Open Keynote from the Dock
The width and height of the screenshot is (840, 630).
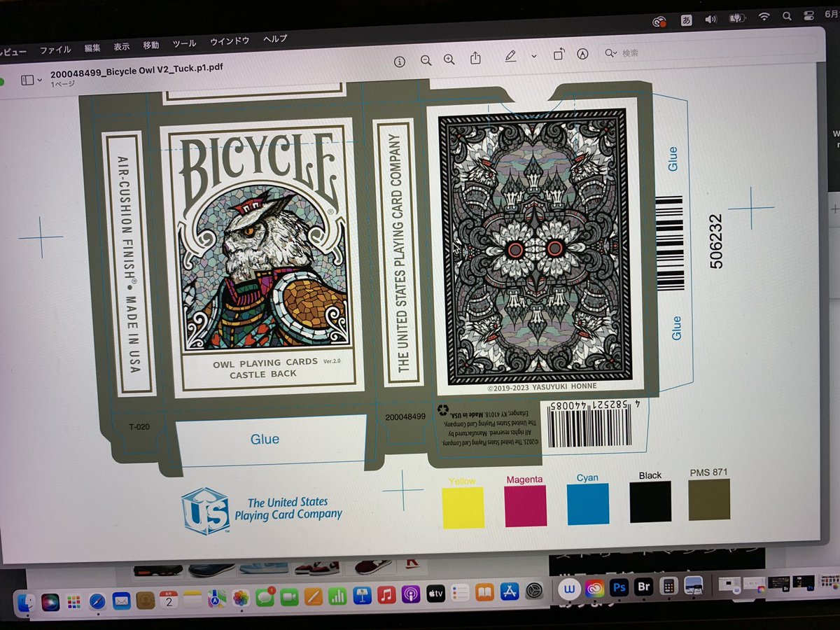[x=362, y=595]
